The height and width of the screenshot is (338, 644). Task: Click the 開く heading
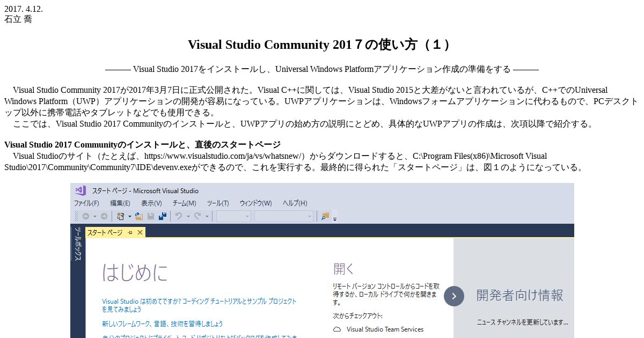tap(343, 269)
